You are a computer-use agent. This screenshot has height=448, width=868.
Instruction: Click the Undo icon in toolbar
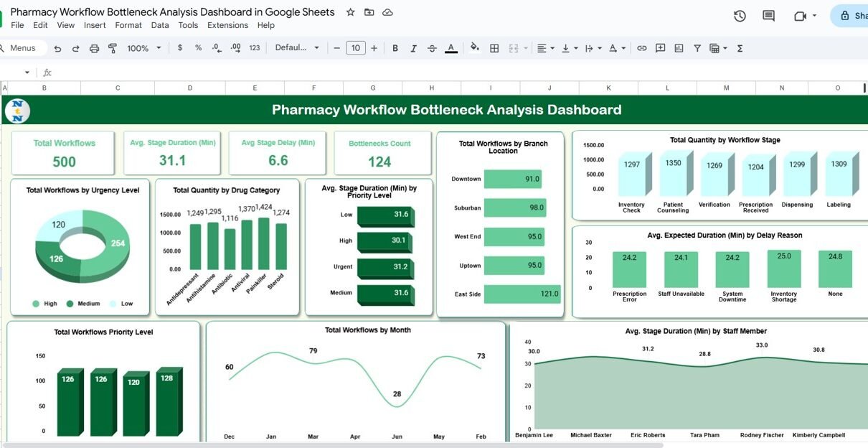(x=57, y=48)
